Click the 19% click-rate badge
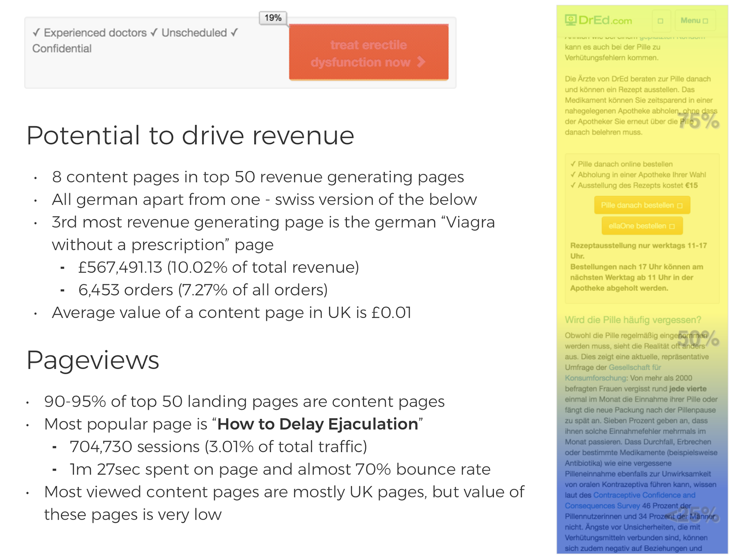This screenshot has height=560, width=747. point(273,18)
